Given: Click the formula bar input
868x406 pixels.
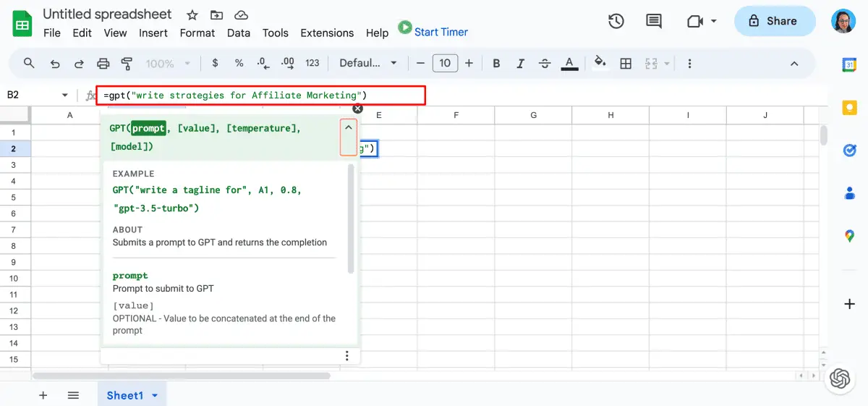Looking at the screenshot, I should coord(260,95).
